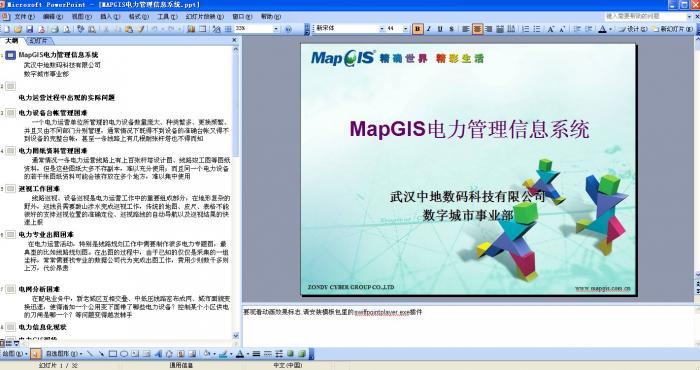Insert a Text Box from drawing toolbar
Screen dimensions: 700x370
point(135,354)
